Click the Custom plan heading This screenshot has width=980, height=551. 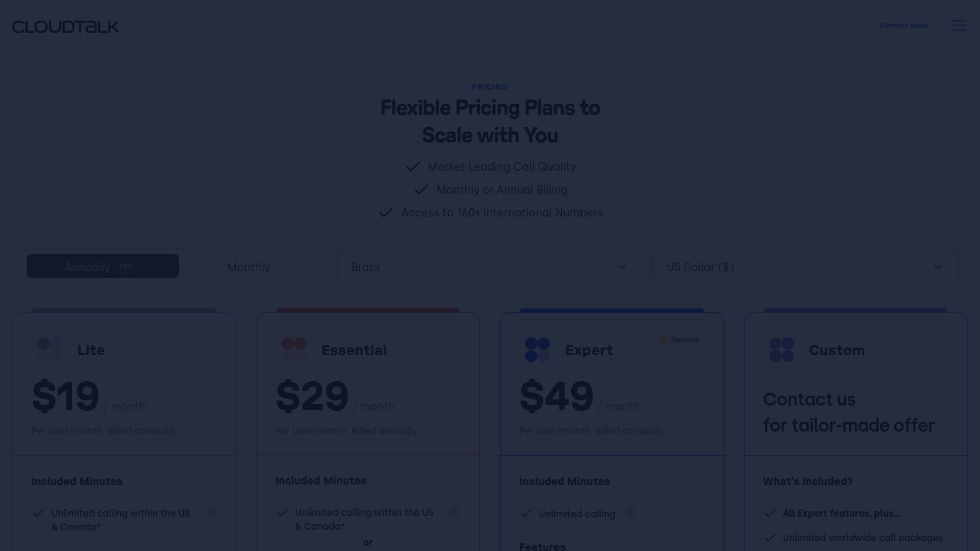pyautogui.click(x=836, y=350)
